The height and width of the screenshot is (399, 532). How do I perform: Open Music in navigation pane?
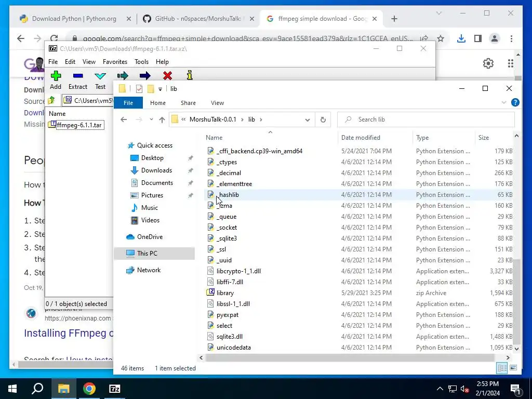(149, 208)
